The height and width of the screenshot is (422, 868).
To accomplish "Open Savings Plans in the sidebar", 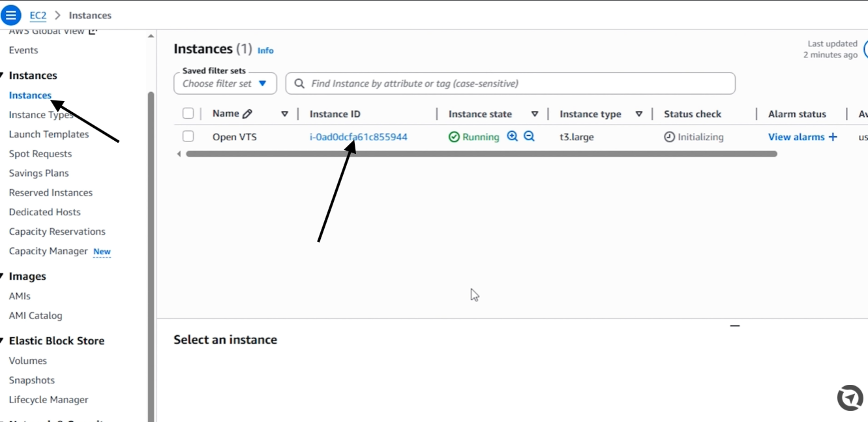I will click(x=38, y=173).
